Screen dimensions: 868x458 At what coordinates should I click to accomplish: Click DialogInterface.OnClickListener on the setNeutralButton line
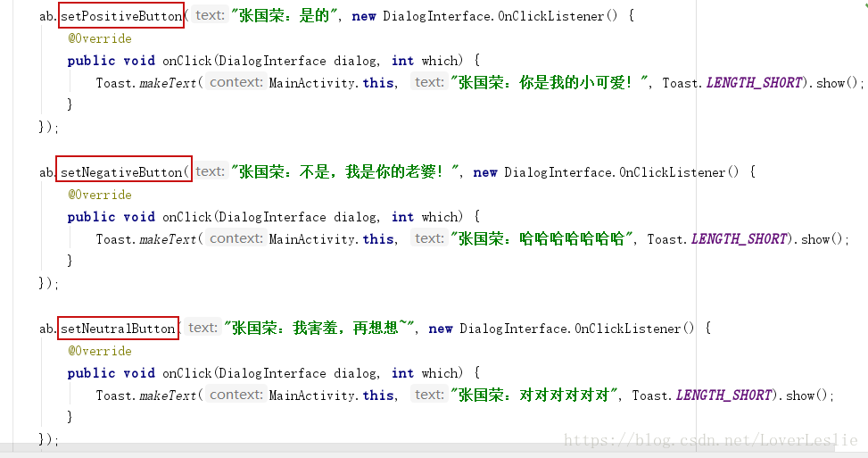point(570,329)
